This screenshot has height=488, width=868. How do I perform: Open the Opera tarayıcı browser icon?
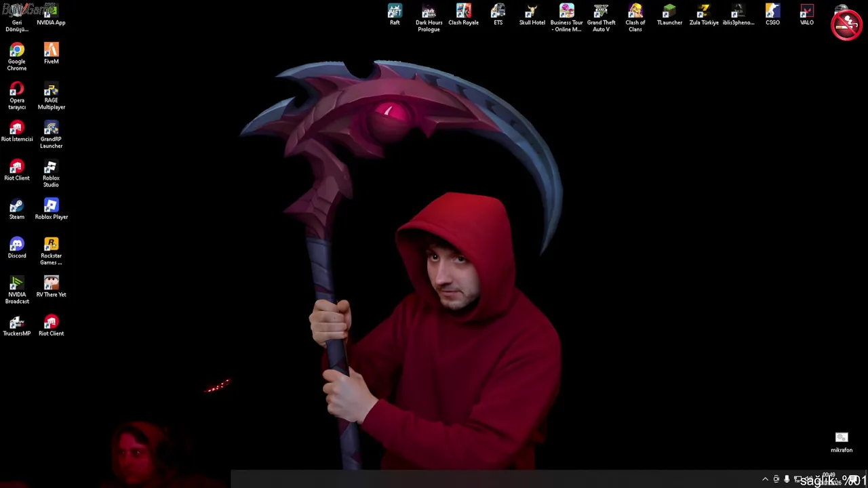(17, 96)
